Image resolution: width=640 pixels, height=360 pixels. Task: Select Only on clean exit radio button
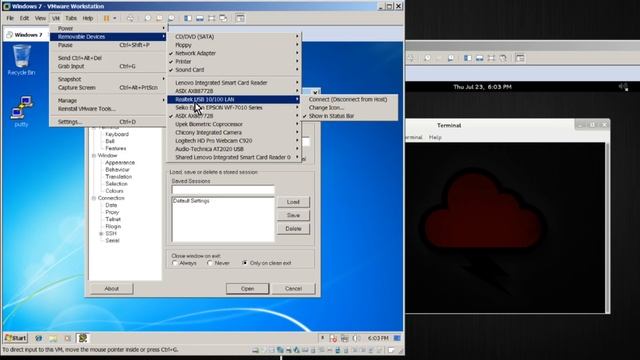click(245, 263)
